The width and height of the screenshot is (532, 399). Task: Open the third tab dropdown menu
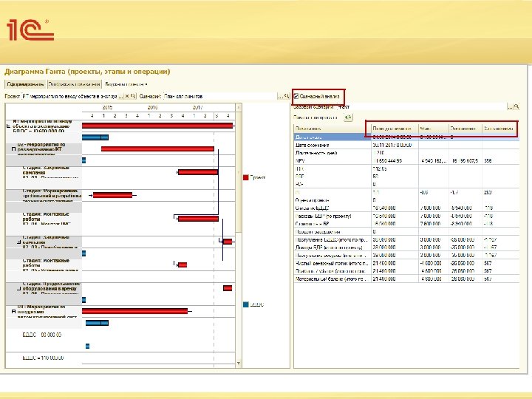point(126,84)
